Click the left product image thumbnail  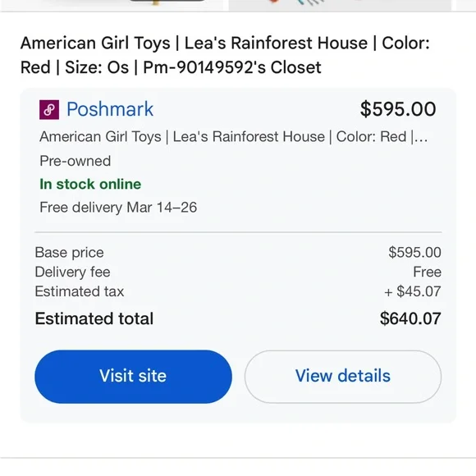coord(112,5)
